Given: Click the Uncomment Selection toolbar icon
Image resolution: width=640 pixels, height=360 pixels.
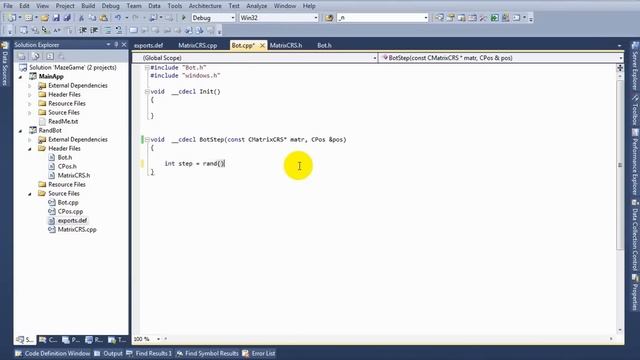Looking at the screenshot, I should click(x=118, y=30).
